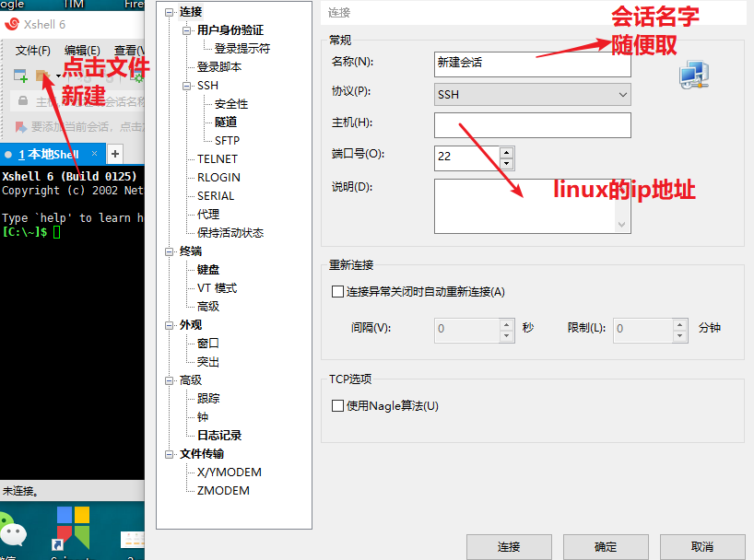Decrease the port number with down arrow
Viewport: 754px width, 560px height.
(506, 164)
